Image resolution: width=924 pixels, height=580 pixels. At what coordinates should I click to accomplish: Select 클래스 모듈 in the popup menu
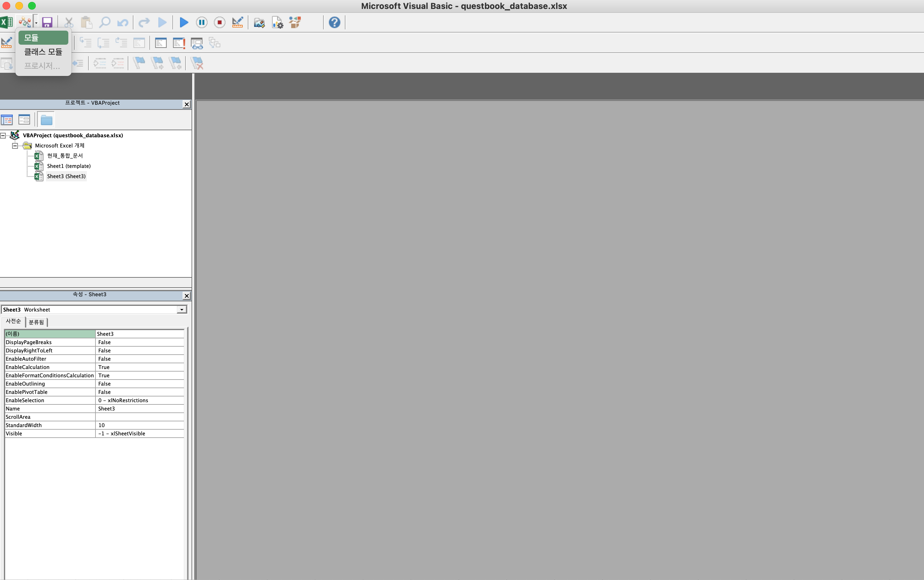click(43, 52)
